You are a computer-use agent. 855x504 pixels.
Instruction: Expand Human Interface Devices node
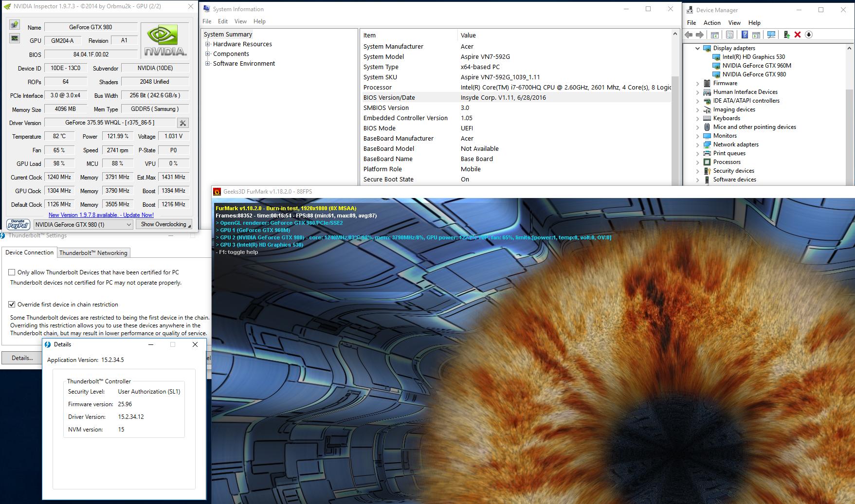[x=697, y=92]
